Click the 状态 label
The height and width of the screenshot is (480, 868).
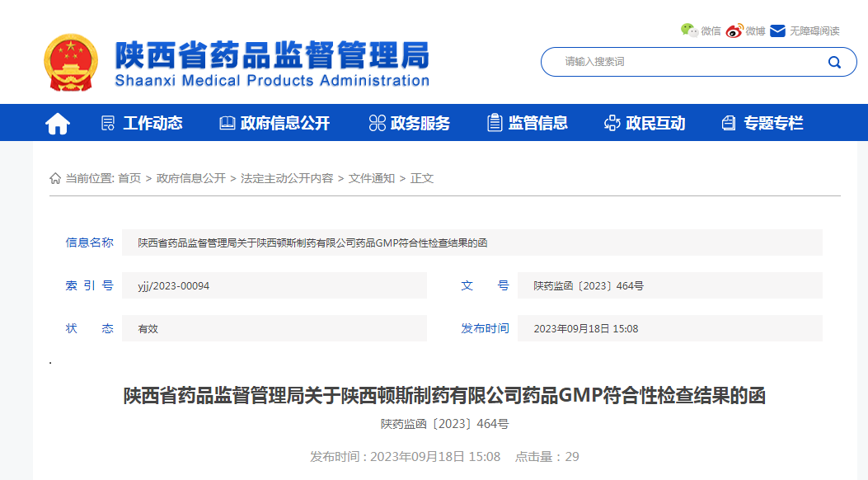pos(89,328)
